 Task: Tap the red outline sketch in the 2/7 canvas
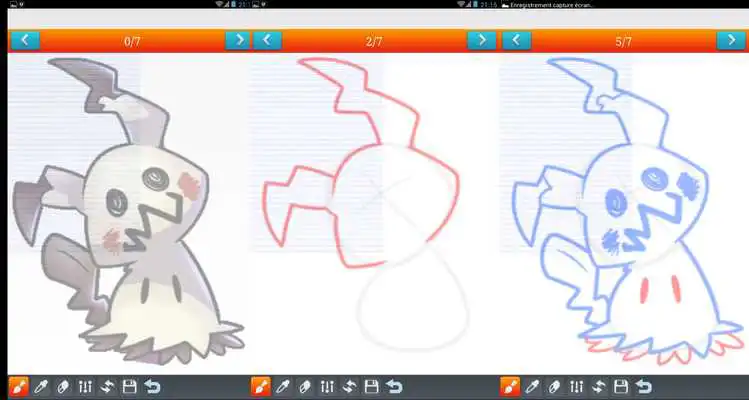(x=361, y=162)
